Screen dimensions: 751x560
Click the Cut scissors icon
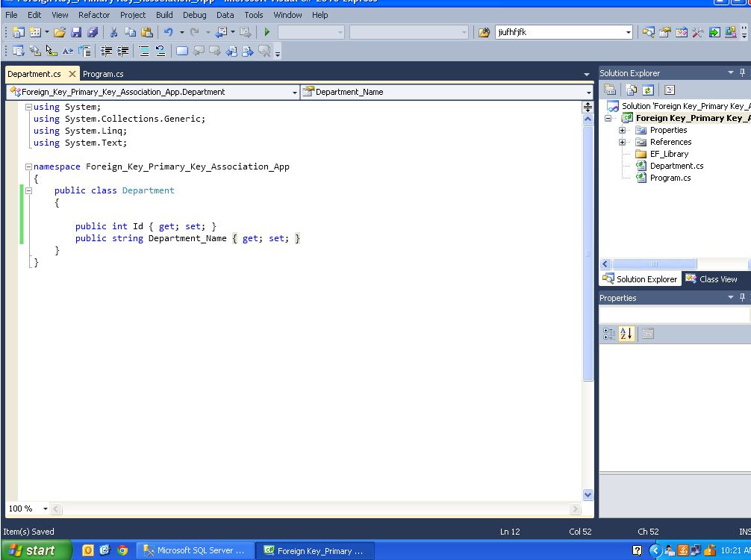(113, 32)
